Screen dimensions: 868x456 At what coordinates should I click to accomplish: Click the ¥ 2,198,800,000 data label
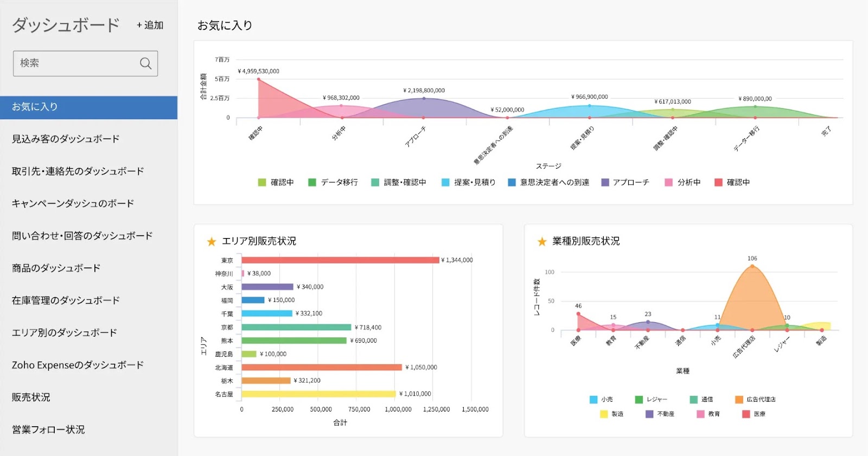click(424, 91)
